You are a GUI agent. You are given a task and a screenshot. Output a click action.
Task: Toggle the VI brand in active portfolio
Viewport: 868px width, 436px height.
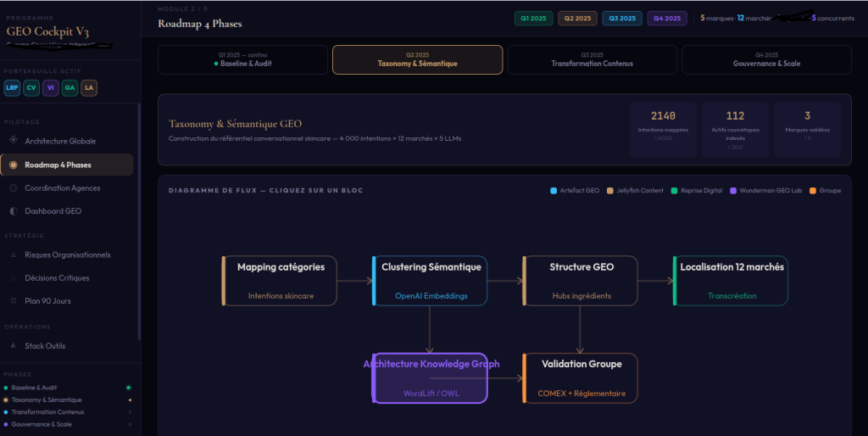point(51,87)
